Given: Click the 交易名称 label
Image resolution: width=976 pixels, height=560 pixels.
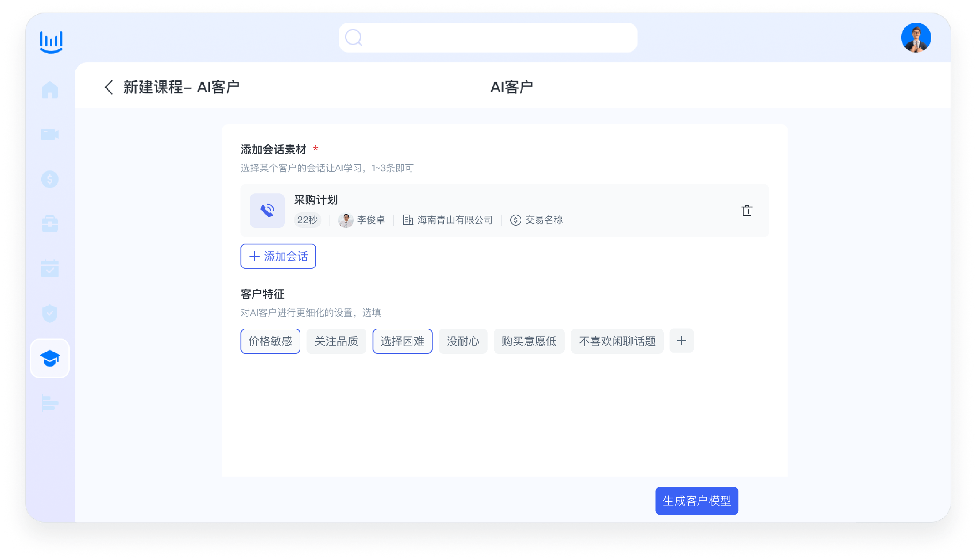Looking at the screenshot, I should [544, 220].
